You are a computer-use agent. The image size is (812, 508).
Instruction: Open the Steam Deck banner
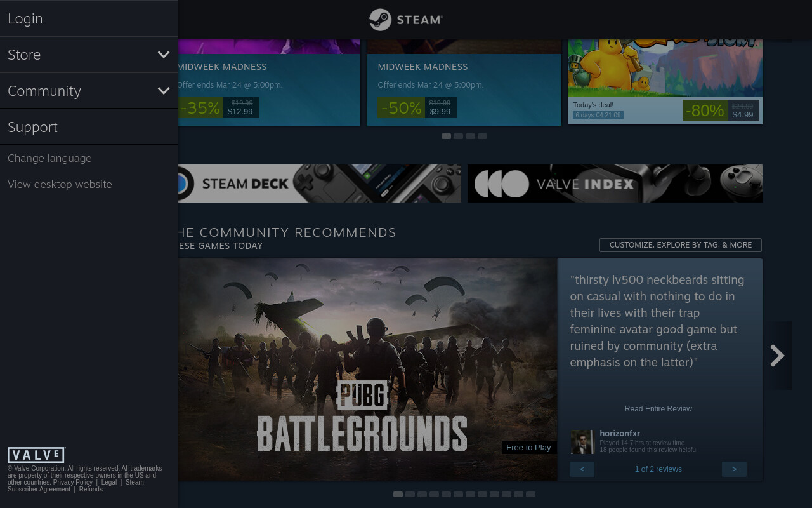[319, 184]
